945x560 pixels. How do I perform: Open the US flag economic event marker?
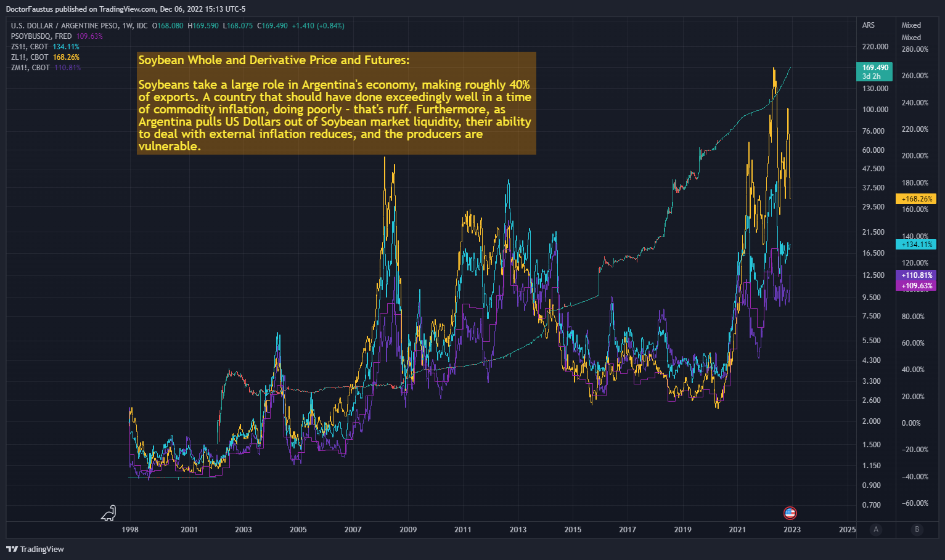click(790, 513)
